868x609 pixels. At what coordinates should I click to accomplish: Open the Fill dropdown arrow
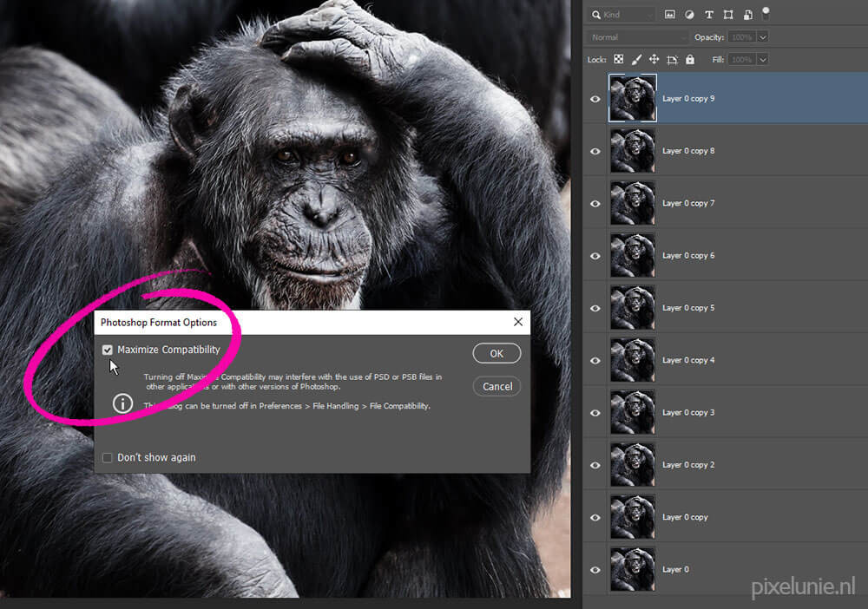coord(763,59)
